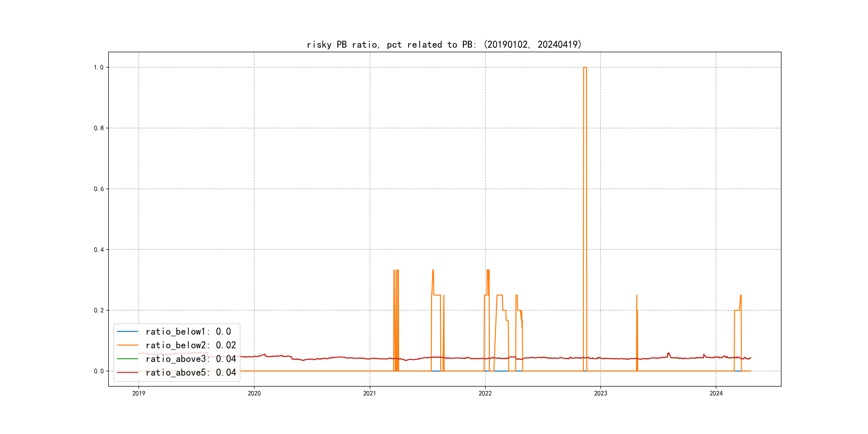
Task: Click the orange ratio_below2 legend line
Action: click(127, 345)
